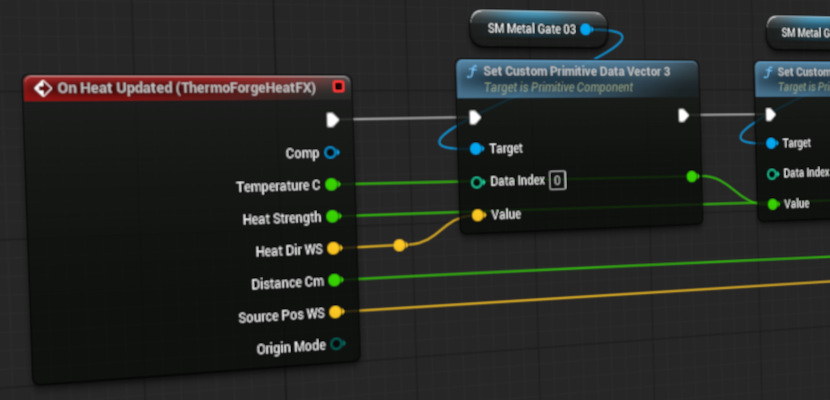This screenshot has width=830, height=400.
Task: Select the Temperature C output pin
Action: point(332,185)
